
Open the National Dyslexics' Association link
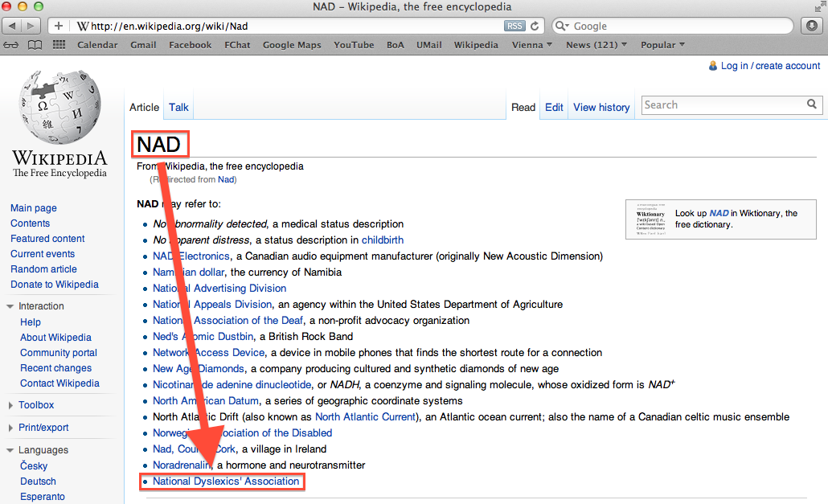226,481
